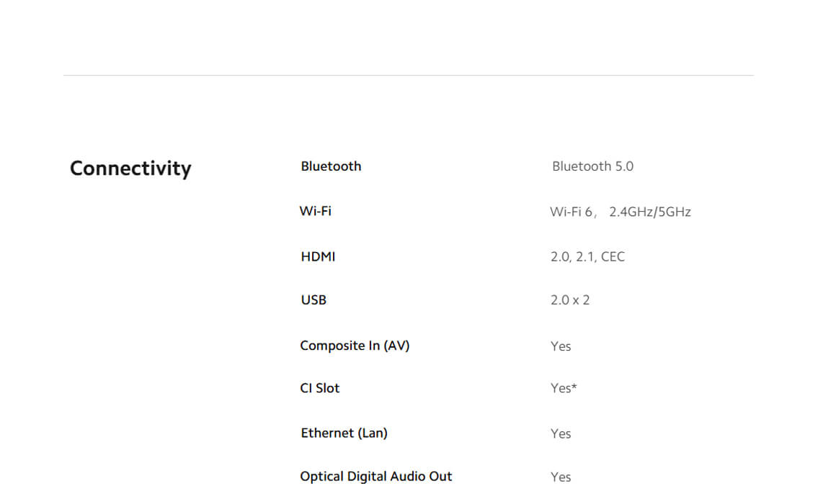The height and width of the screenshot is (504, 823).
Task: Select the Wi-Fi specification label
Action: [316, 211]
